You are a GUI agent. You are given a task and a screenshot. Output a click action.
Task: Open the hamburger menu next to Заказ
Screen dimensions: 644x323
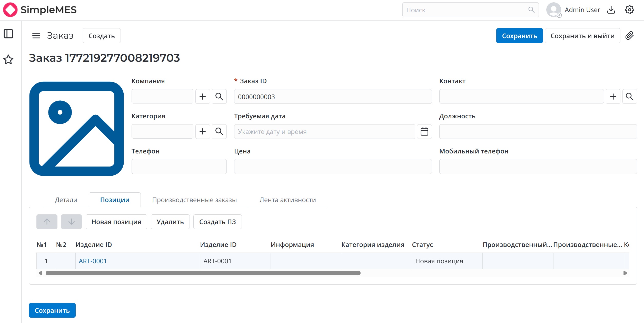coord(36,36)
